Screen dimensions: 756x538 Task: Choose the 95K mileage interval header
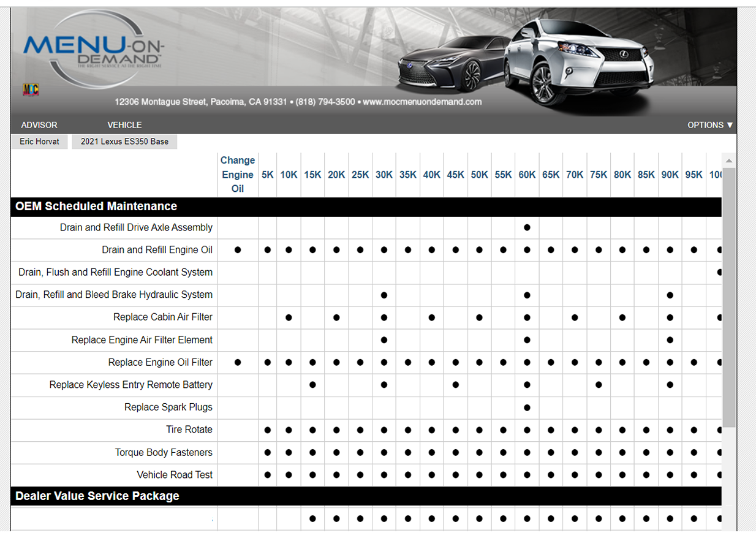click(x=694, y=175)
